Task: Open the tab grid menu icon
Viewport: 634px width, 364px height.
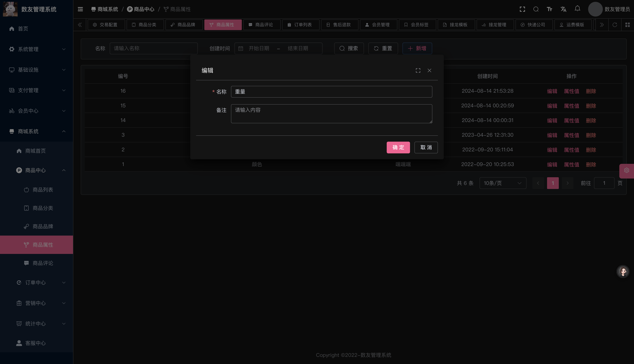Action: pyautogui.click(x=628, y=25)
